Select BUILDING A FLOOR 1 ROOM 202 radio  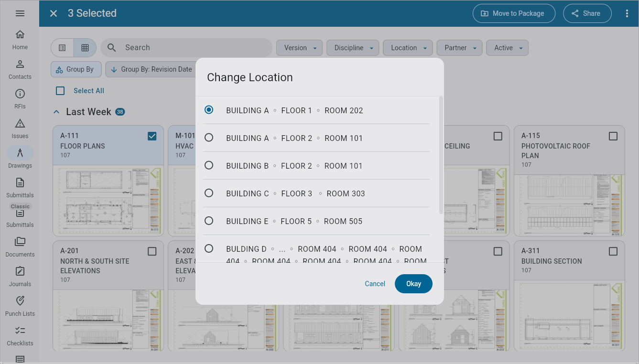[x=209, y=110]
